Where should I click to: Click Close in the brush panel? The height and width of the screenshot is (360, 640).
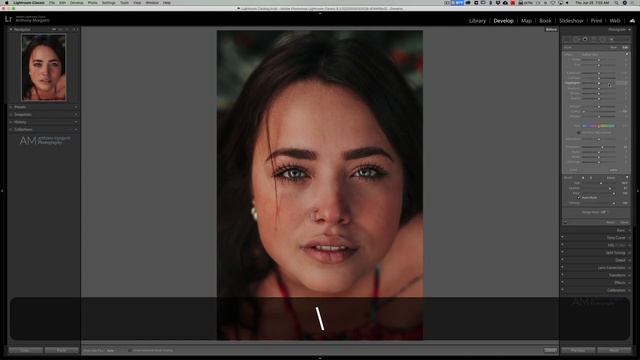click(624, 222)
